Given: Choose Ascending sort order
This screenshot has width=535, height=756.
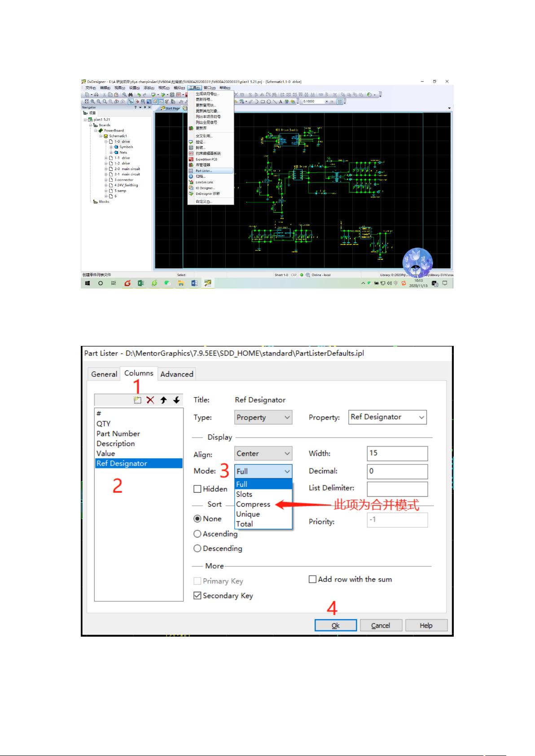Looking at the screenshot, I should coord(197,534).
